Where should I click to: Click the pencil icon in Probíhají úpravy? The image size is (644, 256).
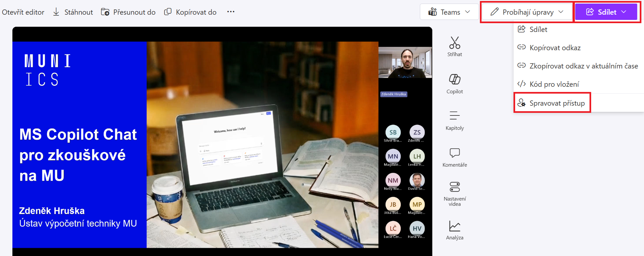(495, 12)
